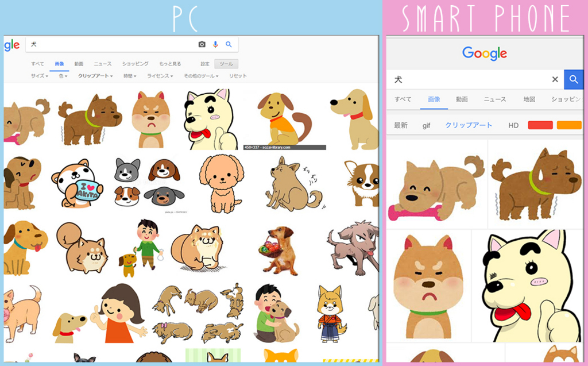Open the PC white thumbs-up dog image

pyautogui.click(x=211, y=120)
